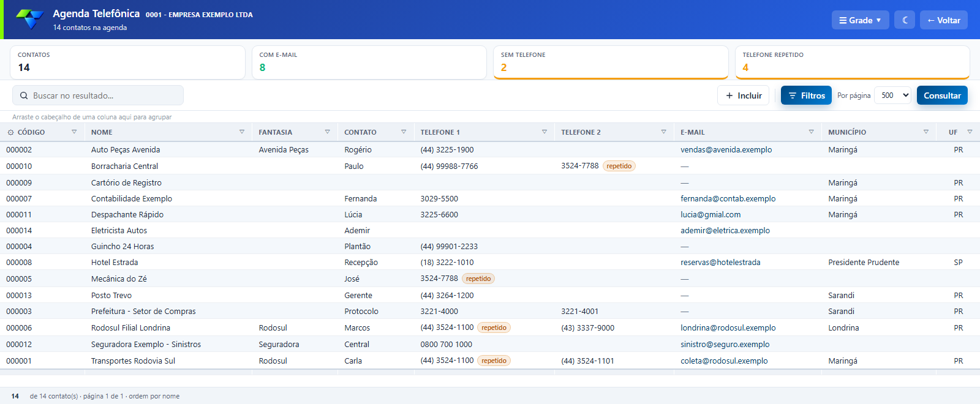
Task: Open filter on the Código column
Action: pos(74,132)
